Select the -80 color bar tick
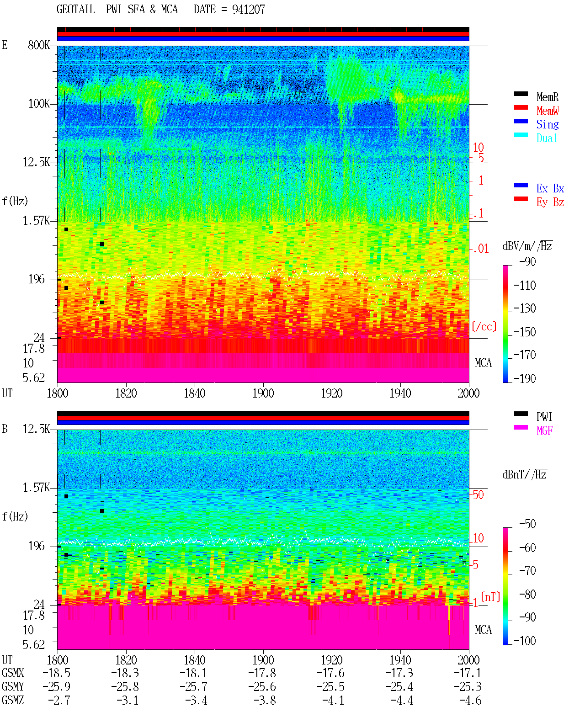The height and width of the screenshot is (728, 585). point(527,594)
